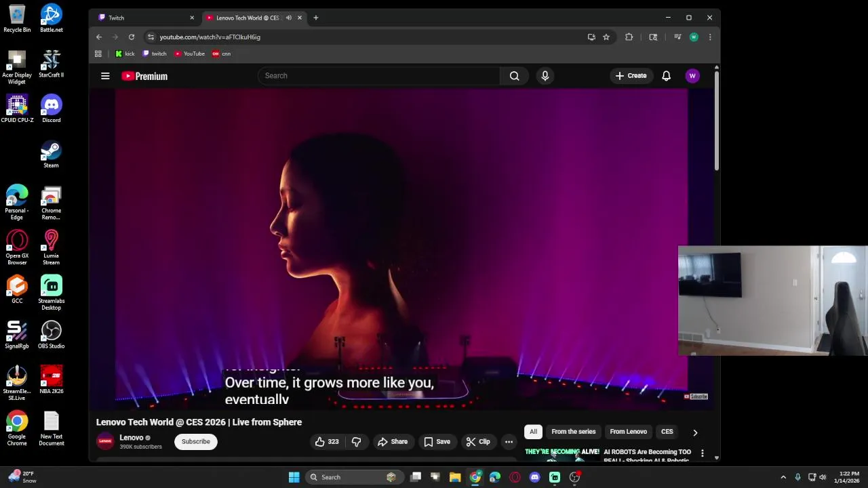Viewport: 868px width, 488px height.
Task: Go back in Chrome
Action: click(99, 37)
